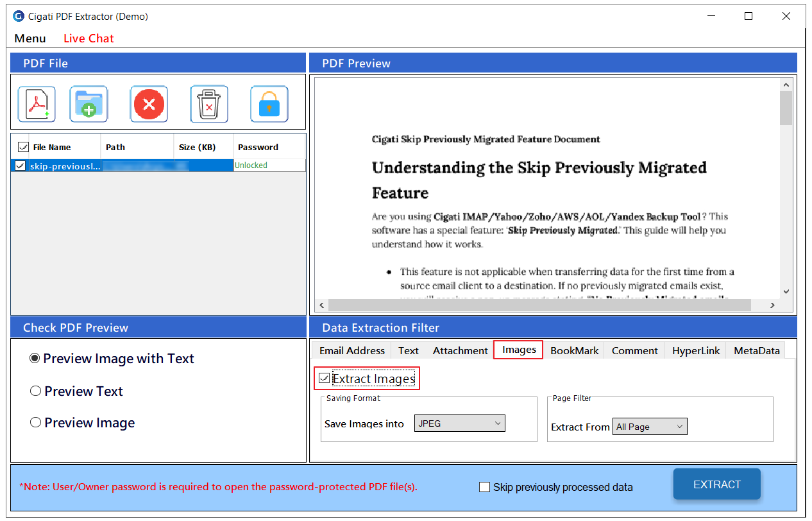Open the MetaData tab

pyautogui.click(x=757, y=350)
